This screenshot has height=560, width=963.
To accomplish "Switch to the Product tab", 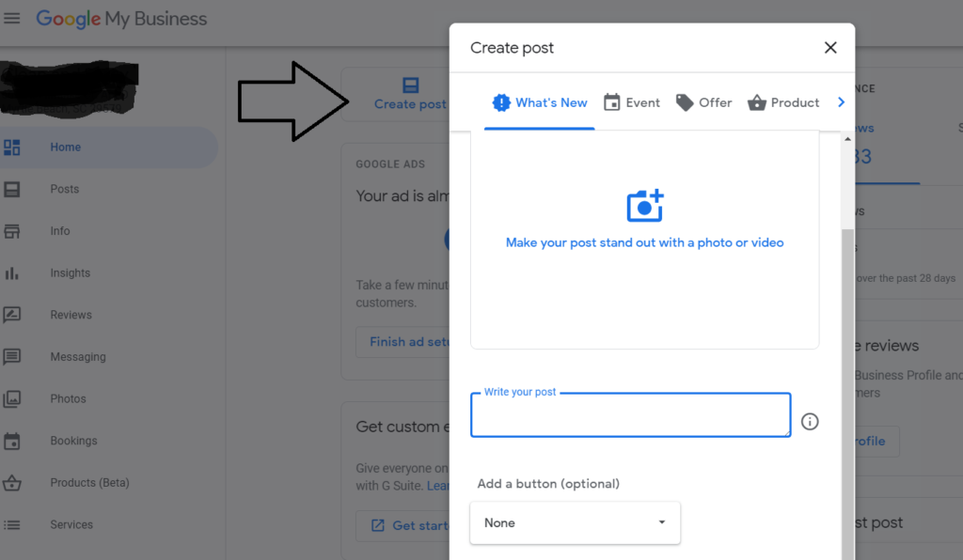I will [x=783, y=102].
